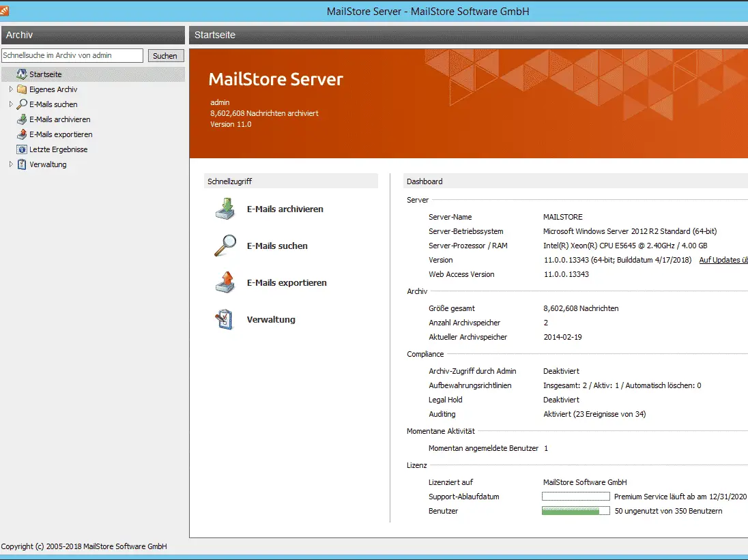The height and width of the screenshot is (560, 748).
Task: Click the Eigenes Archiv folder icon
Action: [x=21, y=89]
